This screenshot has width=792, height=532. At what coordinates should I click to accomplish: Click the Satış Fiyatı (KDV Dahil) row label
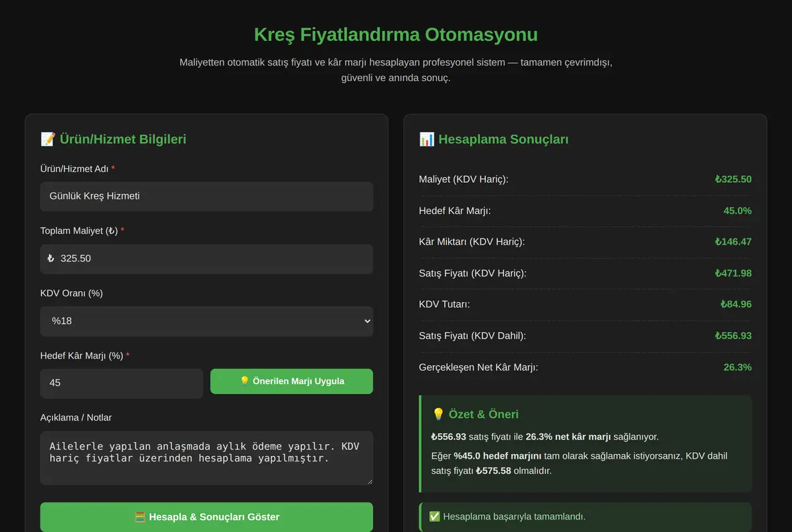(473, 336)
